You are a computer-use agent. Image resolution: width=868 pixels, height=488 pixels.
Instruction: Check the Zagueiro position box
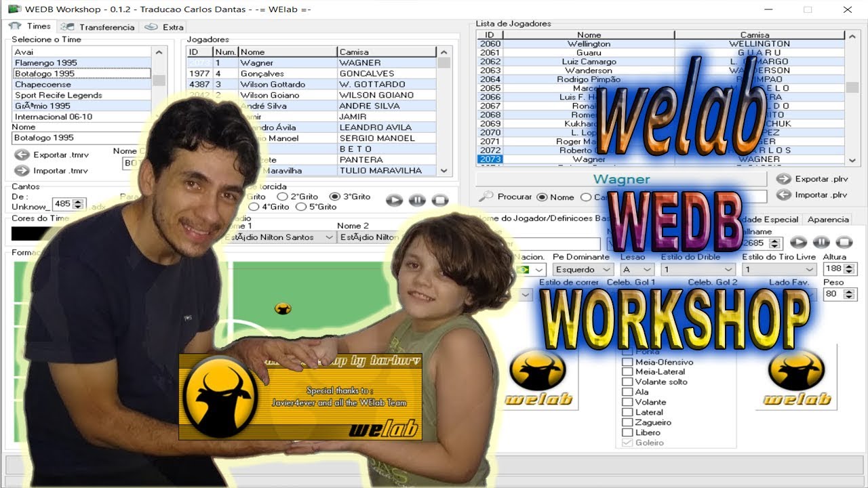pyautogui.click(x=627, y=422)
